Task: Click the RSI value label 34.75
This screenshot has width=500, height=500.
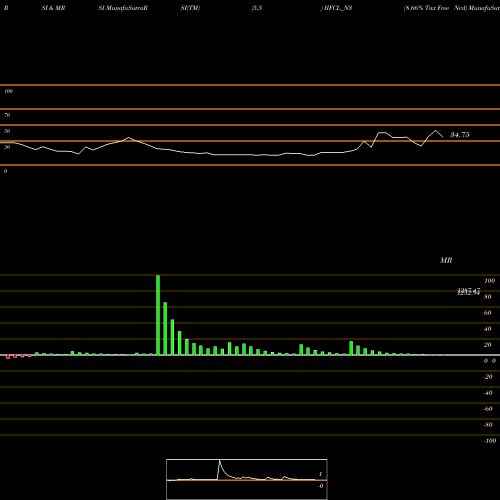Action: point(460,135)
